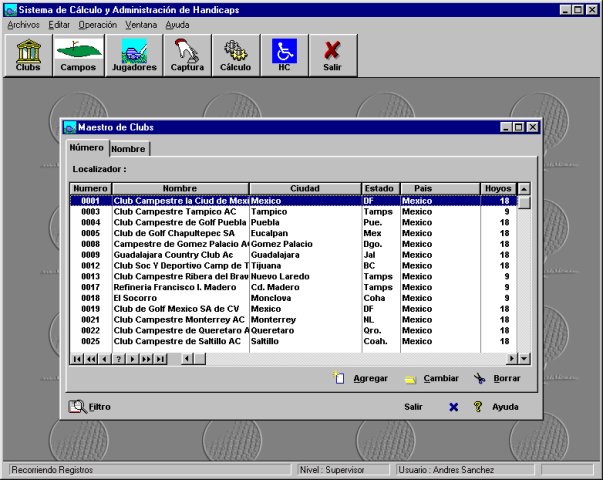Open the Captura entry tool
This screenshot has height=480, width=603.
[x=185, y=54]
